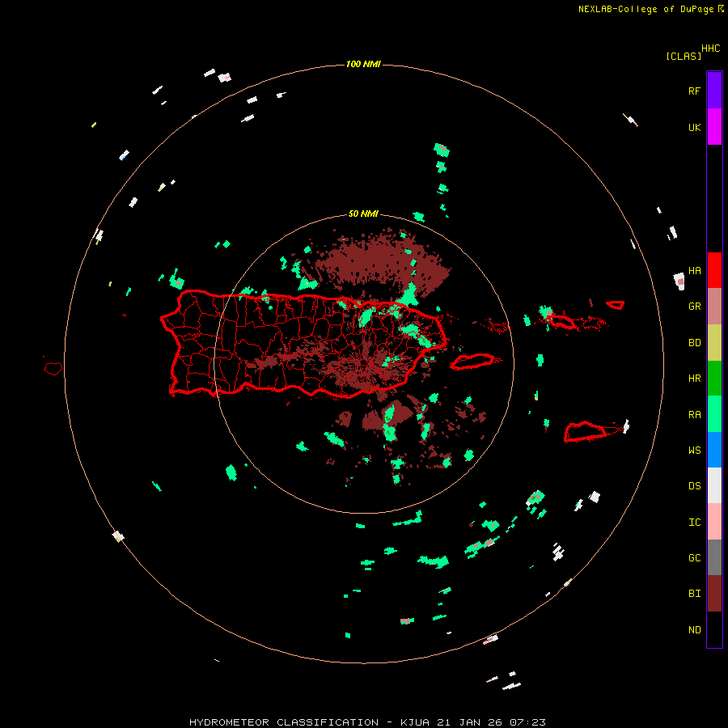Click the 'KJUA' radar station identifier
The width and height of the screenshot is (728, 728).
[x=415, y=722]
